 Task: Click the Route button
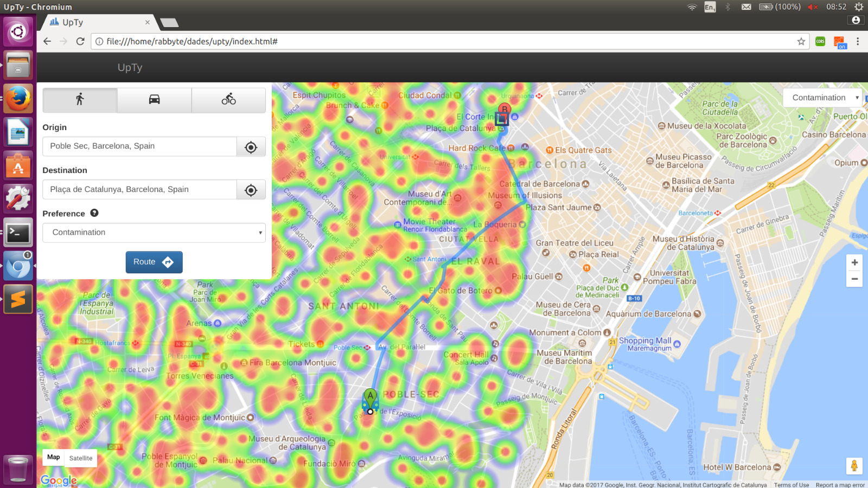pyautogui.click(x=154, y=262)
